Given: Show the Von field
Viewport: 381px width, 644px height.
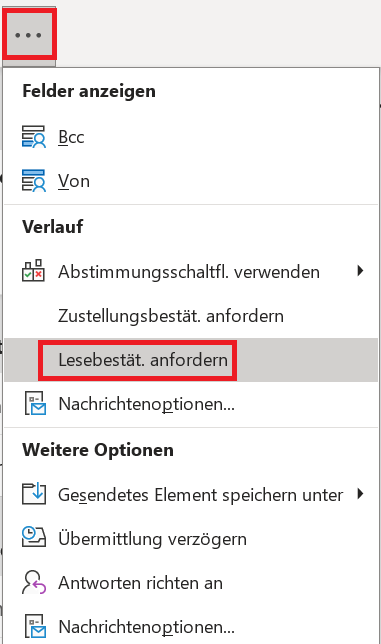Looking at the screenshot, I should click(x=191, y=181).
